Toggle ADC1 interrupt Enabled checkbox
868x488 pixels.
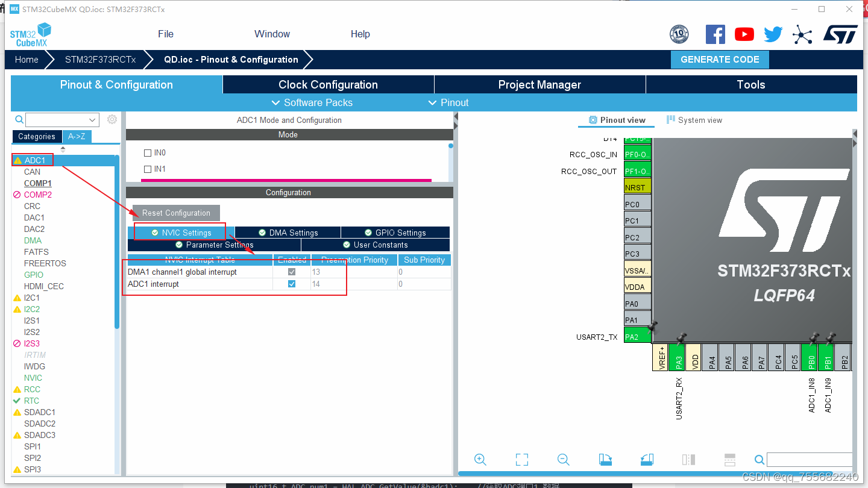pos(292,284)
